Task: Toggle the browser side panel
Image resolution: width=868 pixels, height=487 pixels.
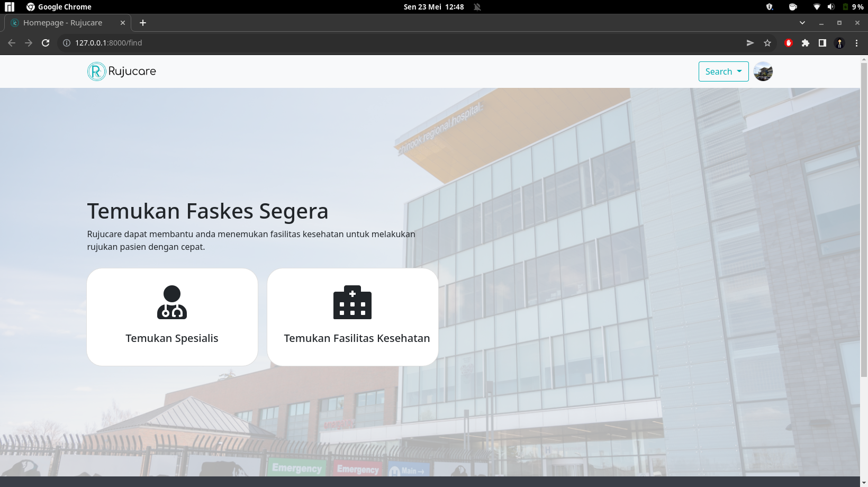Action: [x=822, y=43]
